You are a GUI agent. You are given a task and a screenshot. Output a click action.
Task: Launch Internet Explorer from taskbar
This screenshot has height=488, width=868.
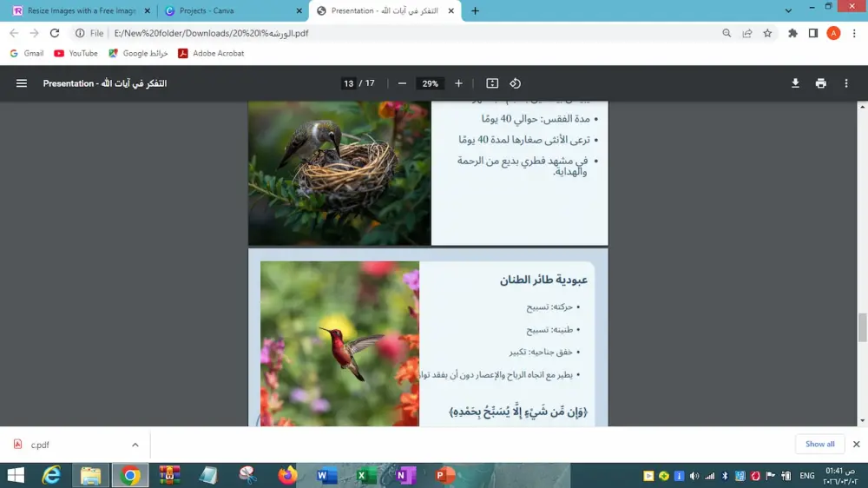coord(51,475)
